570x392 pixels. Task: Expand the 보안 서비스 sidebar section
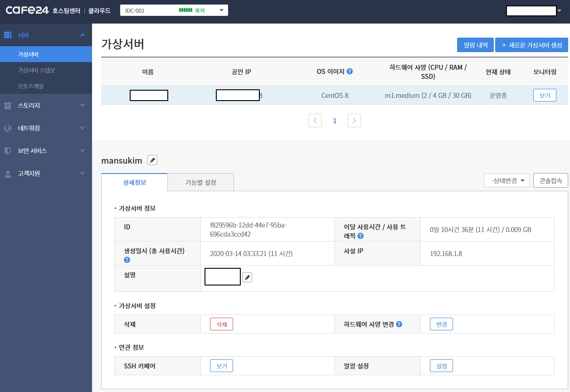point(45,150)
